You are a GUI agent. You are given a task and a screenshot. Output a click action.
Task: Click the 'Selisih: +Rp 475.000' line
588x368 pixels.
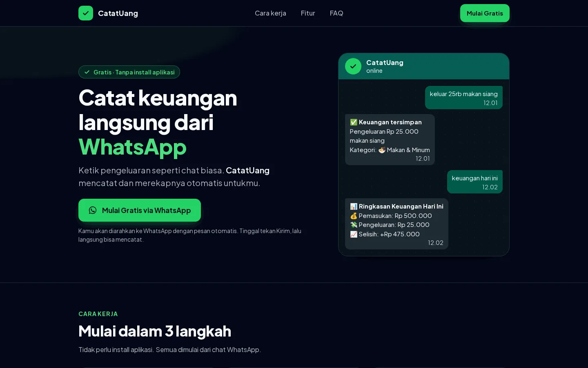coord(385,234)
